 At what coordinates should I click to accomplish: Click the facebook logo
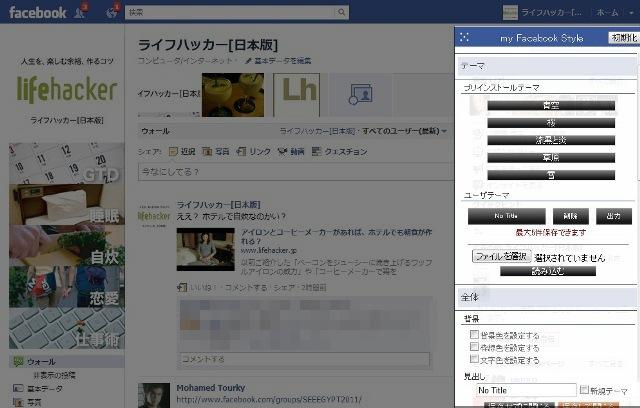point(37,13)
